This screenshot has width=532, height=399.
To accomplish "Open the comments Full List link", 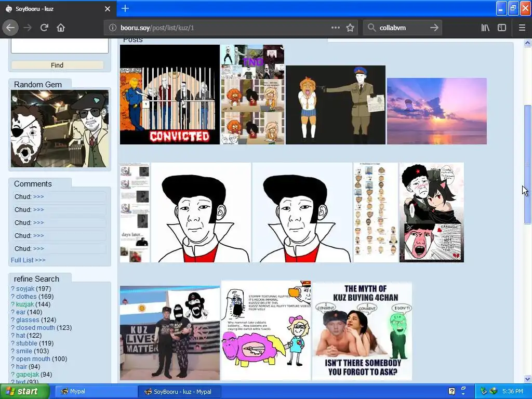I will (28, 260).
